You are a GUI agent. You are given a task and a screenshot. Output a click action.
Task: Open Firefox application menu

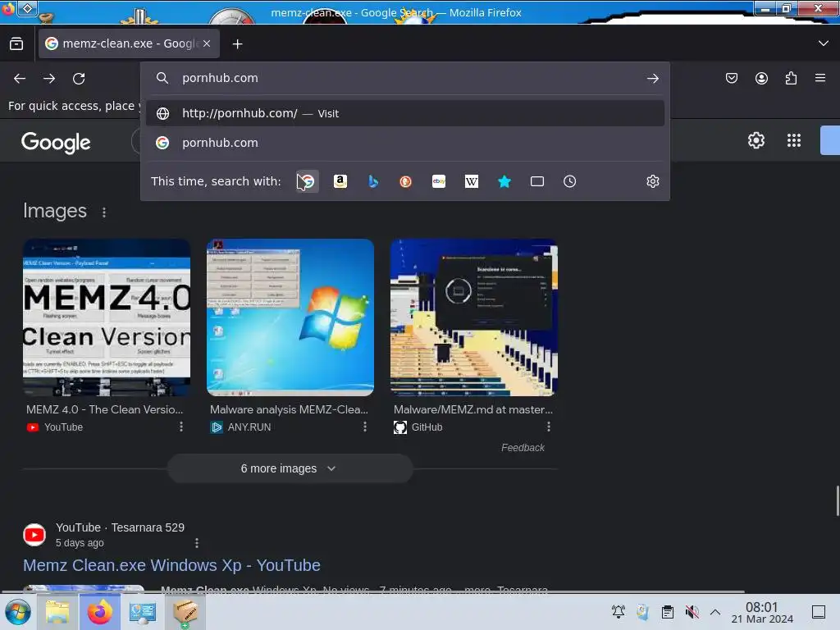point(820,78)
